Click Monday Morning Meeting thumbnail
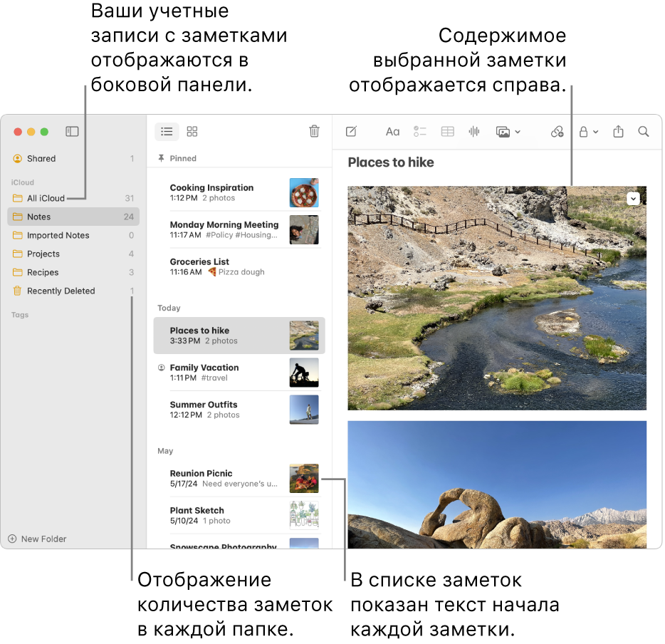The width and height of the screenshot is (665, 644). click(x=304, y=229)
